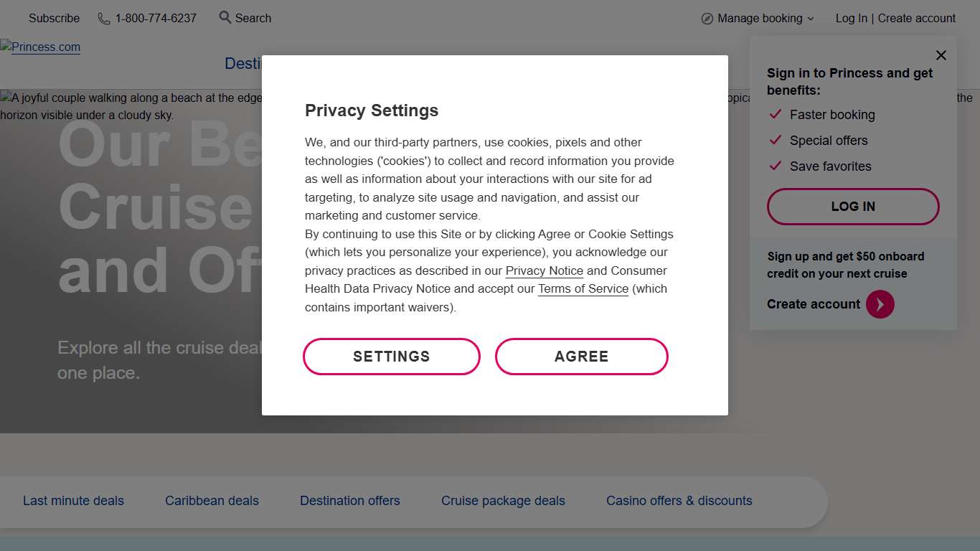Screen dimensions: 980x551
Task: Close the sign-in benefits popup
Action: pyautogui.click(x=941, y=55)
